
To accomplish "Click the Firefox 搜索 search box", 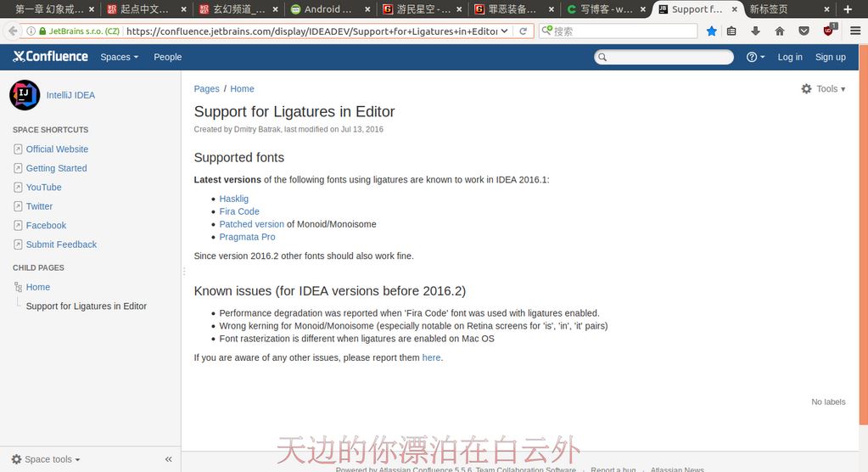I will [x=619, y=31].
